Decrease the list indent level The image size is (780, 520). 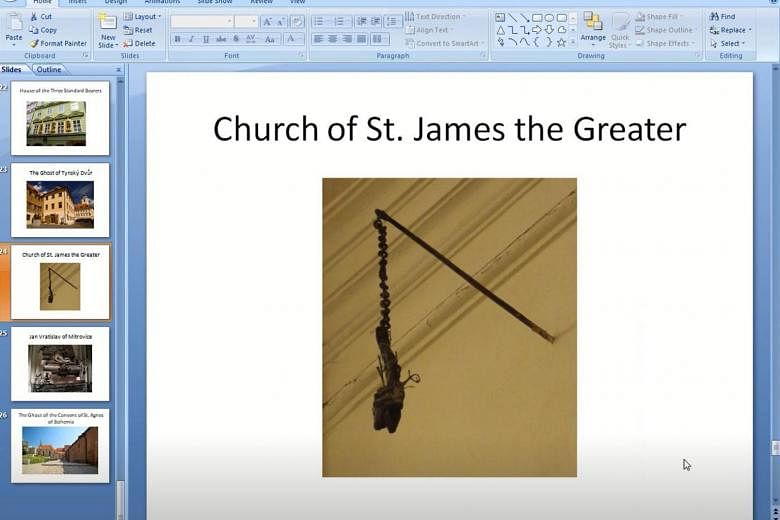(x=362, y=21)
